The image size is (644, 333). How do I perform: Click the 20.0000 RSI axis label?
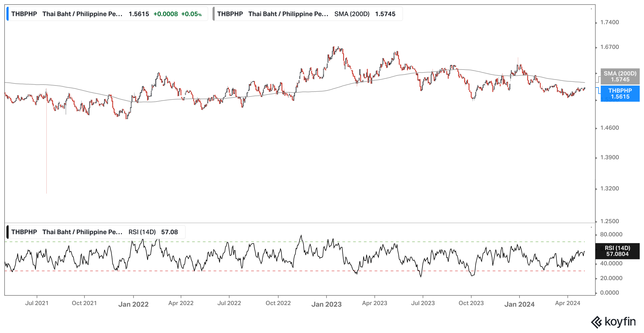[x=611, y=278]
